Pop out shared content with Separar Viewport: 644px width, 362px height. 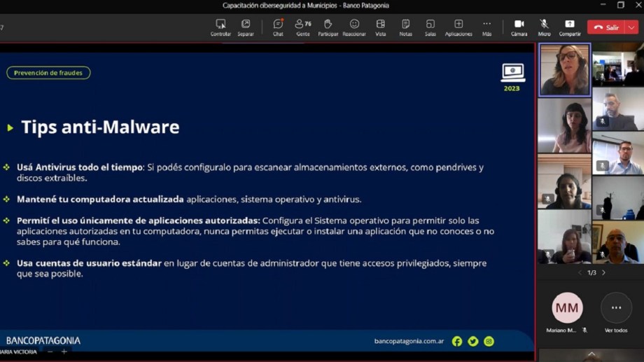[x=246, y=27]
